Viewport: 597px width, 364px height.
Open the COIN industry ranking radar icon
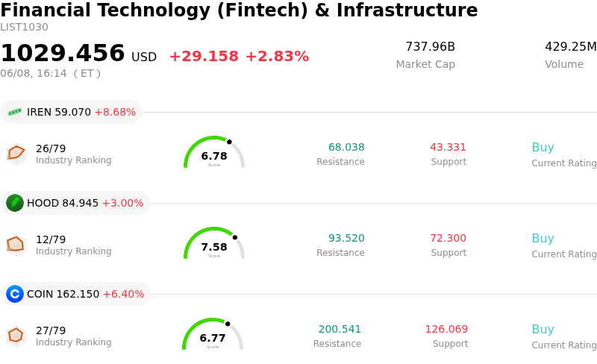tap(16, 336)
